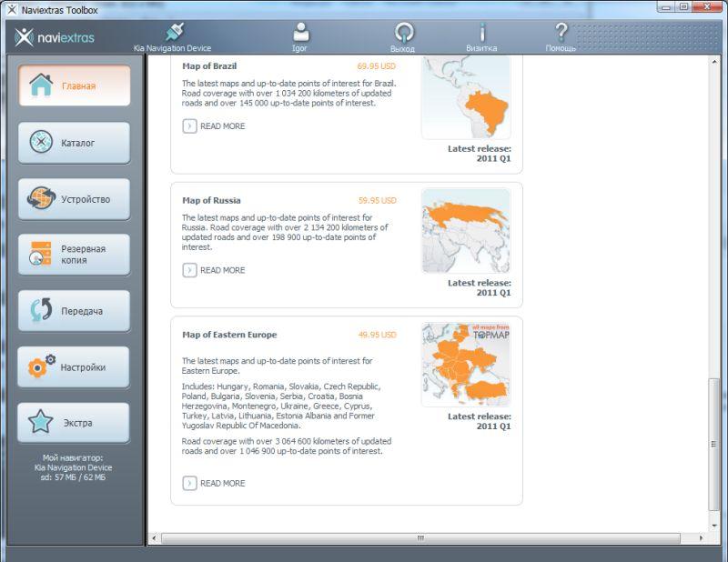
Task: Open the Помощь help question mark
Action: pos(561,33)
